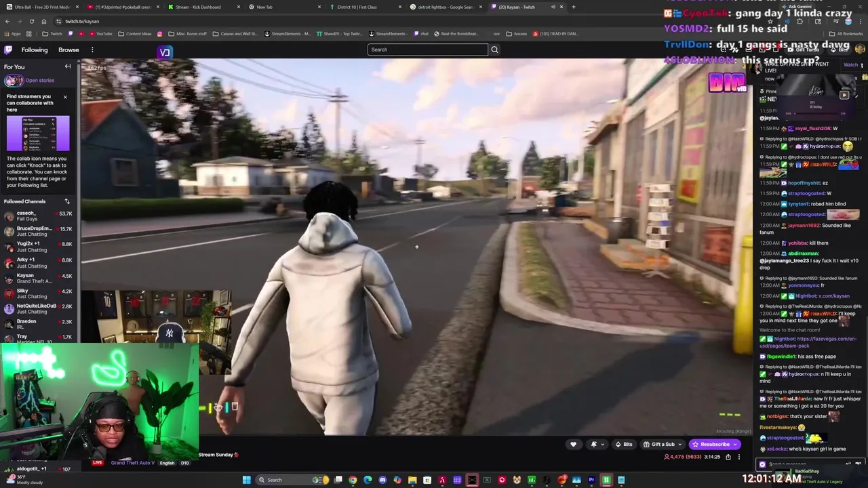Click the Twitch search magnifier button
This screenshot has width=868, height=488.
494,49
